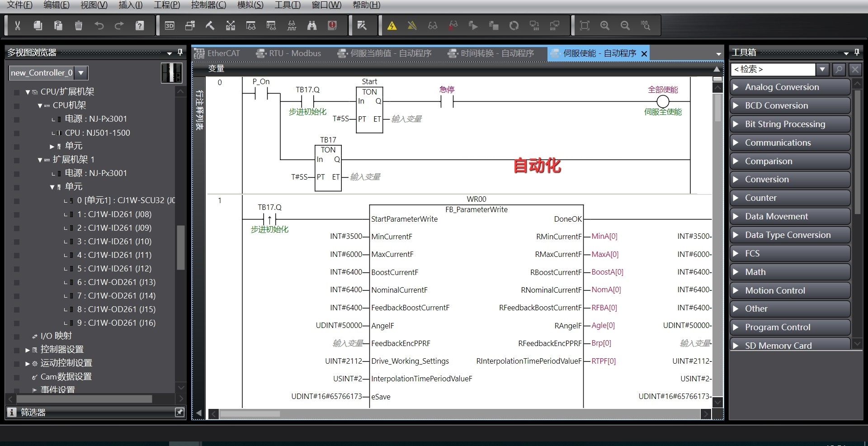Image resolution: width=868 pixels, height=446 pixels.
Task: Open the tab list dropdown arrow
Action: [x=718, y=54]
